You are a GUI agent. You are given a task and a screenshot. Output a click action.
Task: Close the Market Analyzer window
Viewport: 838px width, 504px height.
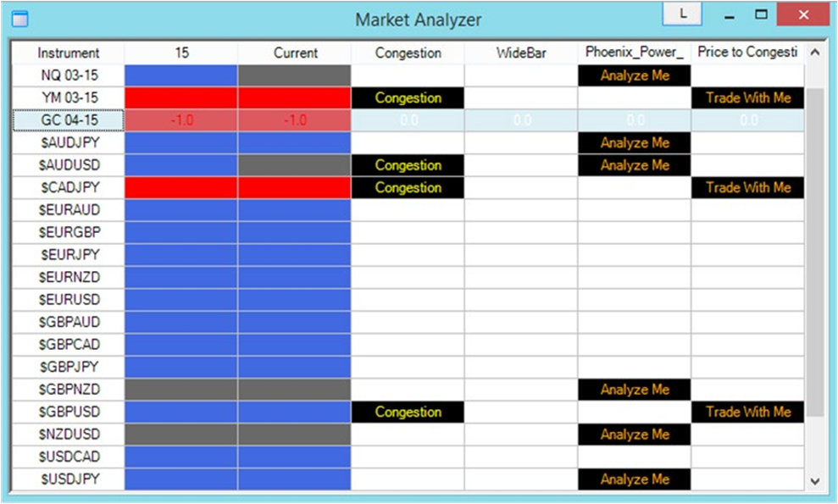click(x=802, y=14)
